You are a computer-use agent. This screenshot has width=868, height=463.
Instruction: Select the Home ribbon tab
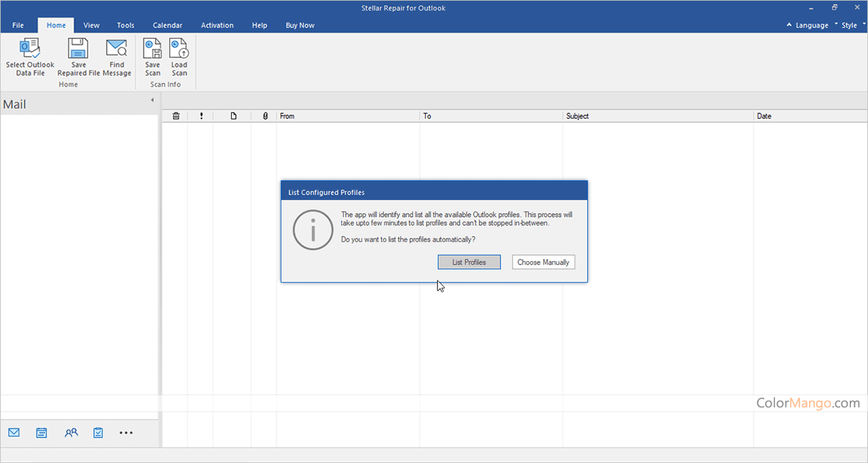pyautogui.click(x=56, y=25)
